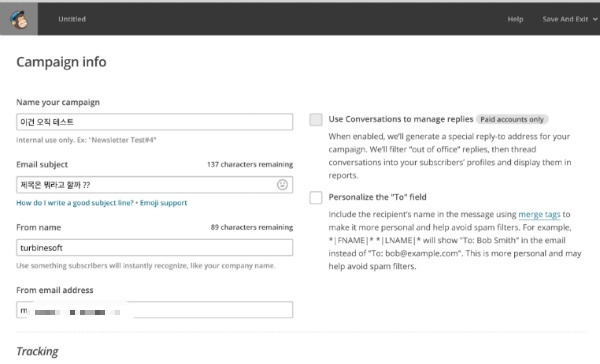Click the From email address input

[155, 310]
